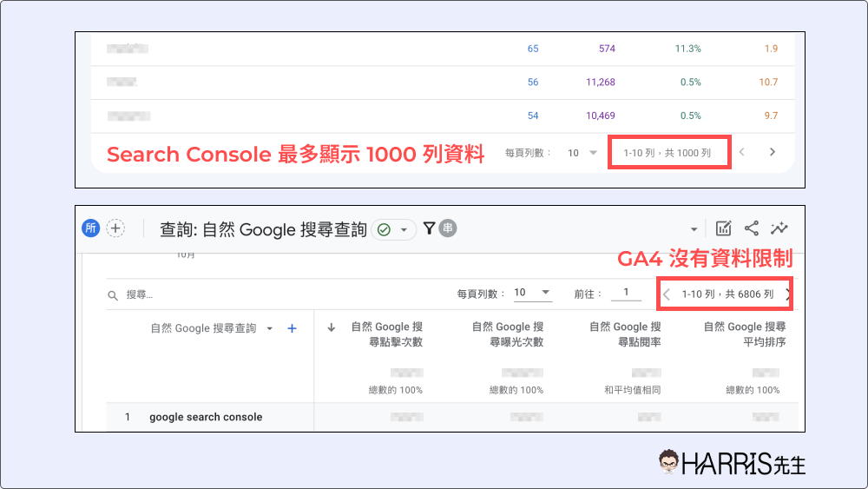
Task: Click the 9.7 position value
Action: (771, 116)
